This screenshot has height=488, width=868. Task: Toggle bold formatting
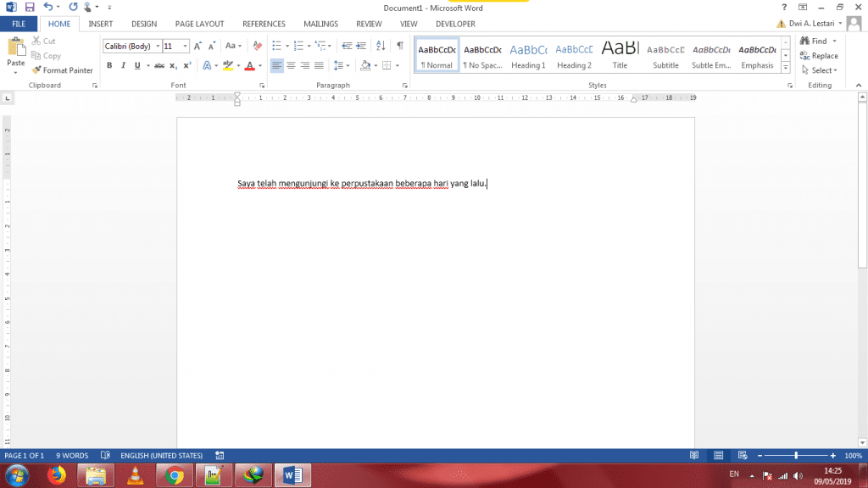[109, 65]
